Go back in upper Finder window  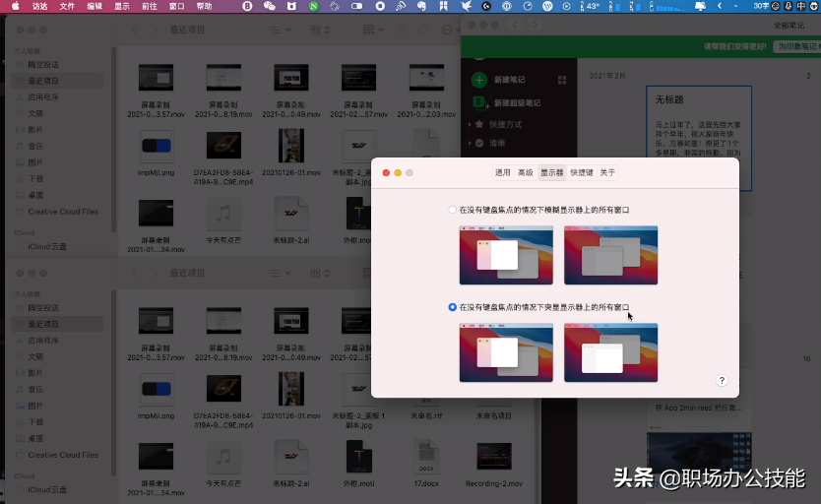pos(135,30)
